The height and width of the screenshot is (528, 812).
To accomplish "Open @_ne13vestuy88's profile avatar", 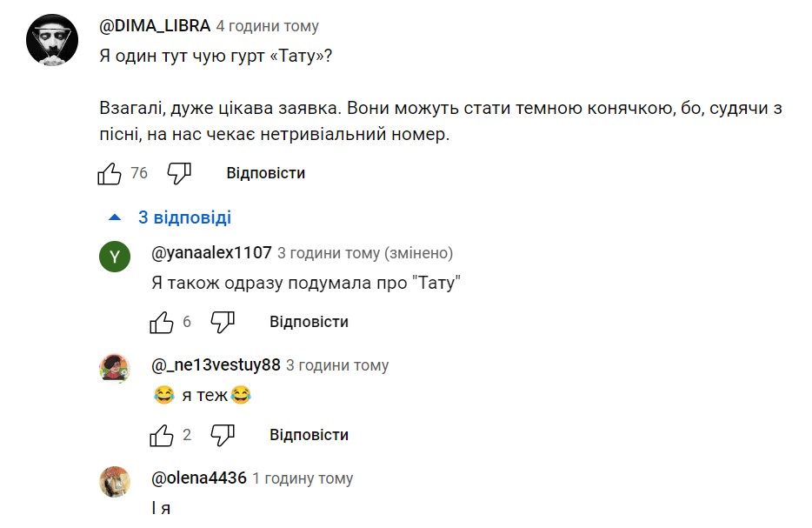I will [x=115, y=369].
